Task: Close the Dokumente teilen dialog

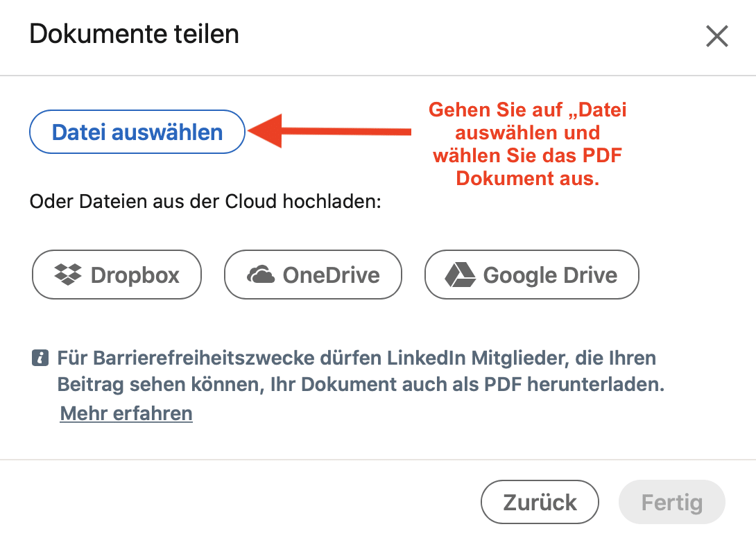Action: point(717,36)
